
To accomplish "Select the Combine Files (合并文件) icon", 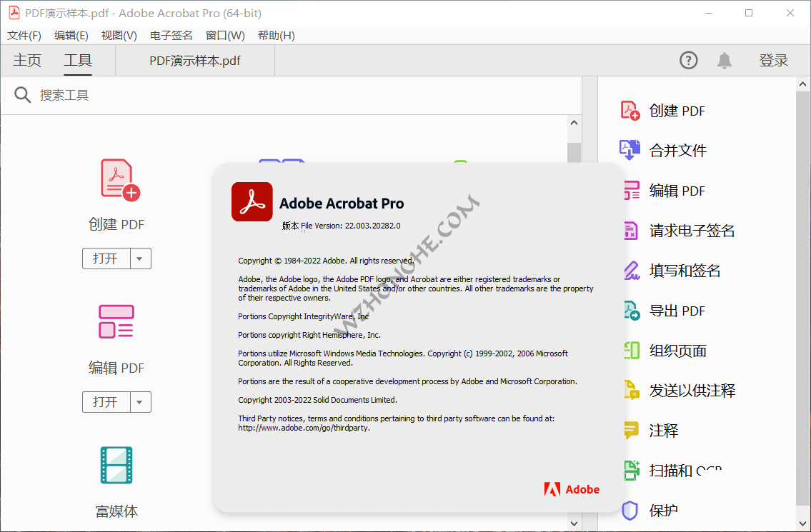I will click(x=630, y=150).
